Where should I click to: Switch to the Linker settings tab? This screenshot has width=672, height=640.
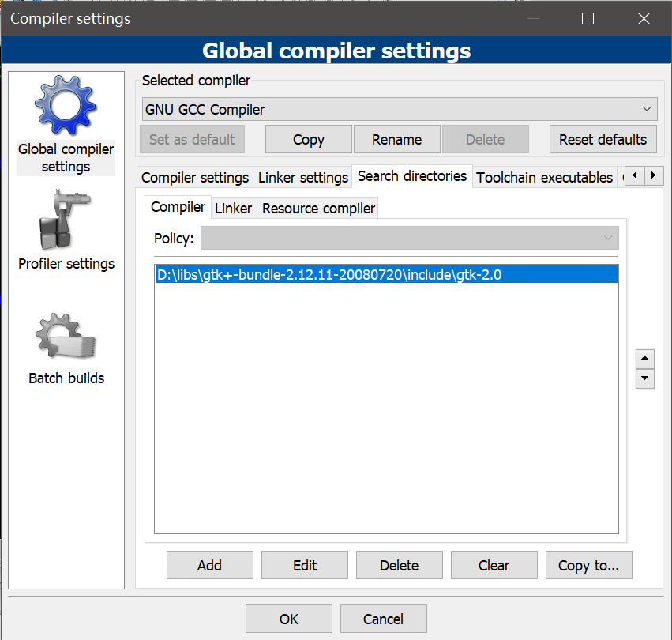pos(303,178)
